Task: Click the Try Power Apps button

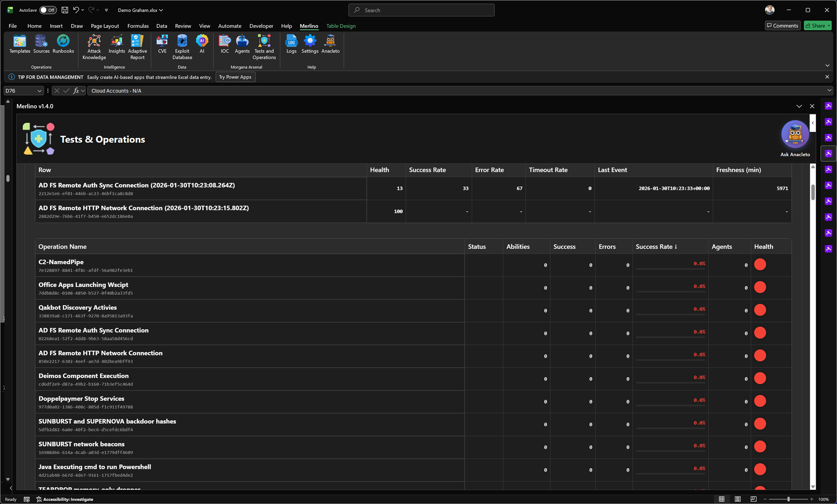Action: (x=235, y=77)
